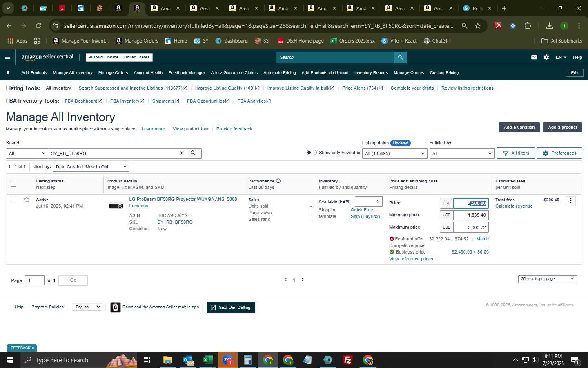Viewport: 588px width, 368px height.
Task: Open Excel from the Windows taskbar
Action: [x=207, y=360]
